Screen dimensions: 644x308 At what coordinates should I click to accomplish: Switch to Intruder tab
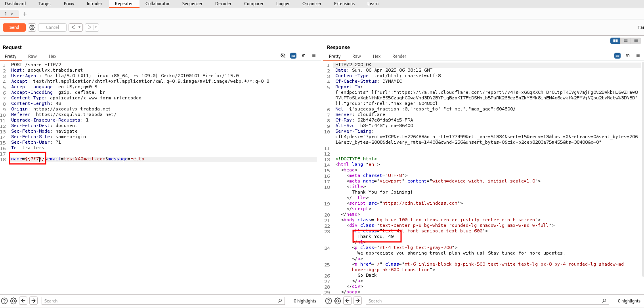pos(94,4)
